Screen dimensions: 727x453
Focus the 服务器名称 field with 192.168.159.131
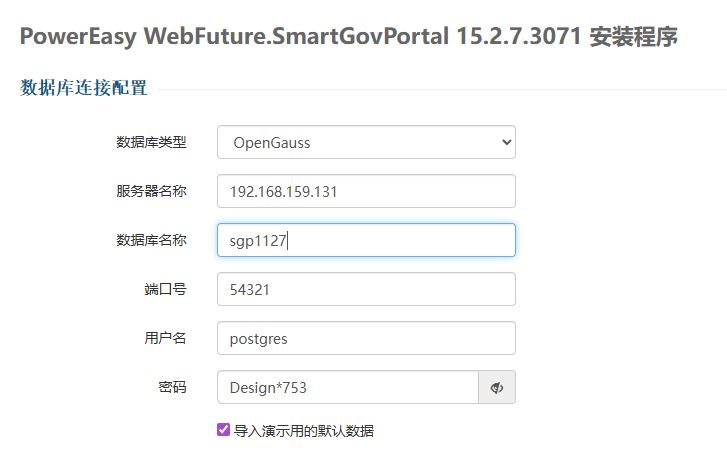pyautogui.click(x=365, y=191)
